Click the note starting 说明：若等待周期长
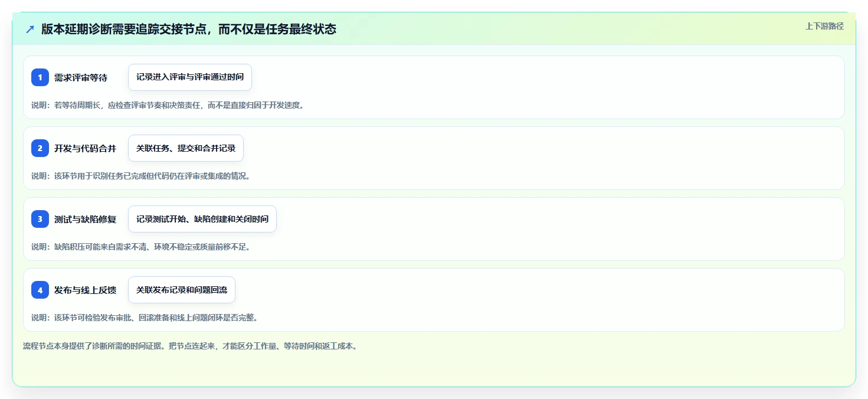 point(168,105)
